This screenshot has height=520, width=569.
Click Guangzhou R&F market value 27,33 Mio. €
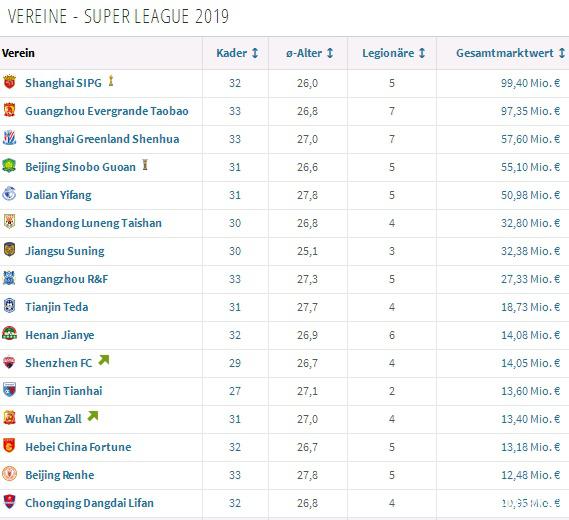coord(531,279)
